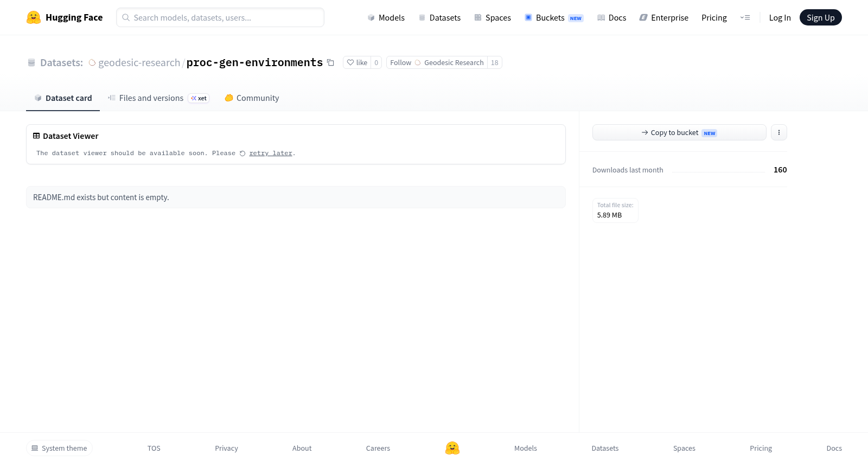Like the dataset with the heart button

pyautogui.click(x=357, y=63)
